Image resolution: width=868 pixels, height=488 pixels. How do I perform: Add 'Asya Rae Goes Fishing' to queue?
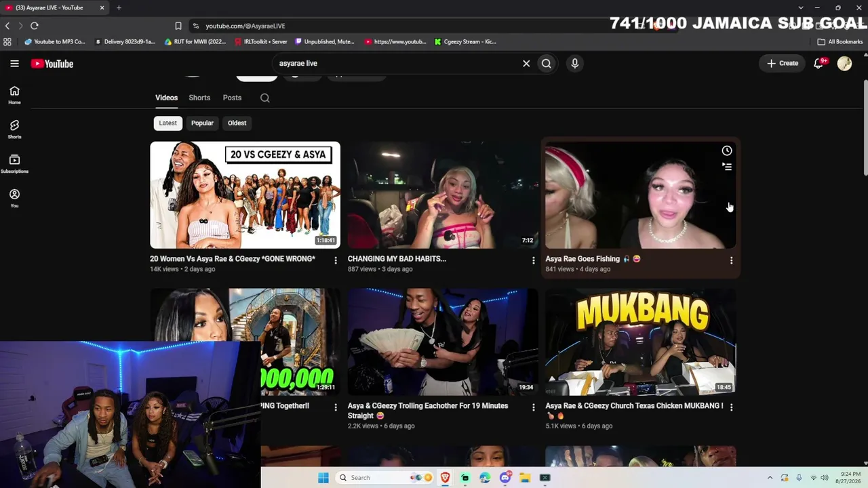727,167
